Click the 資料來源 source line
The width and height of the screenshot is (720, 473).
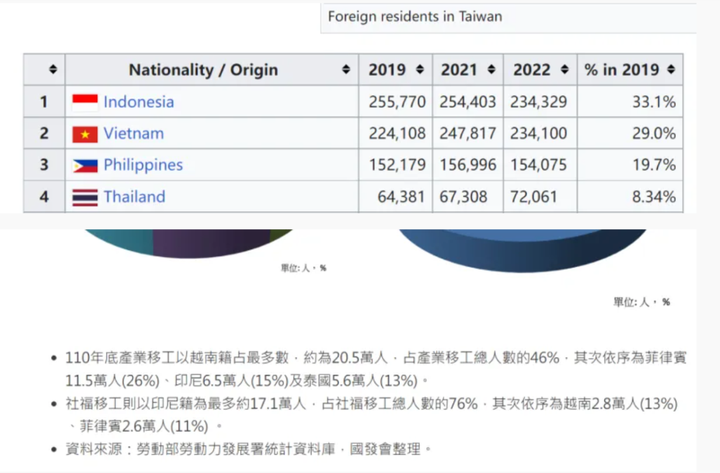pyautogui.click(x=248, y=449)
